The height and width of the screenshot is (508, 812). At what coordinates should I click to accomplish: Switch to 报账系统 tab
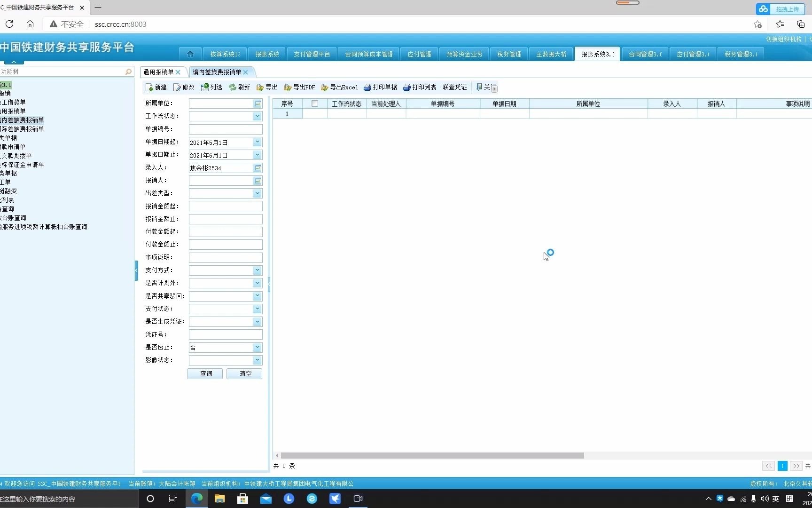pyautogui.click(x=267, y=54)
